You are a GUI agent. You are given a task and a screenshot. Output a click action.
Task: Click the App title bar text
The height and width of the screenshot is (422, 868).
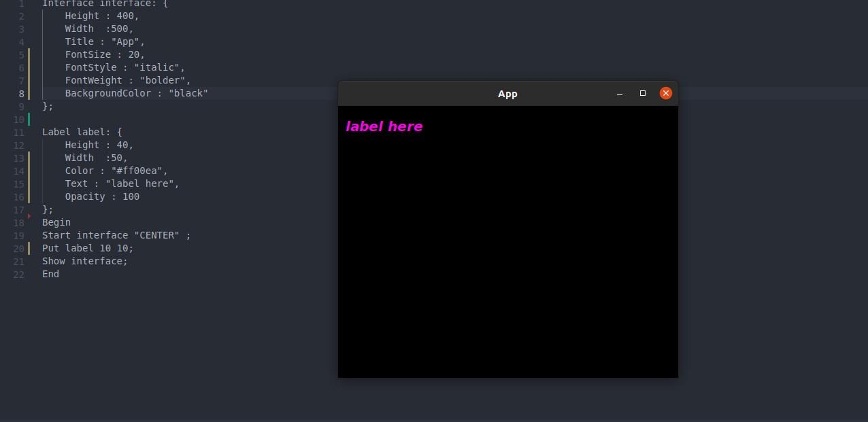tap(507, 94)
